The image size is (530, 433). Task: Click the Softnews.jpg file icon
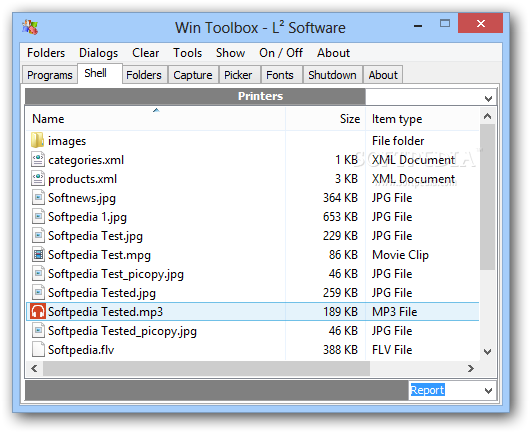[x=38, y=197]
